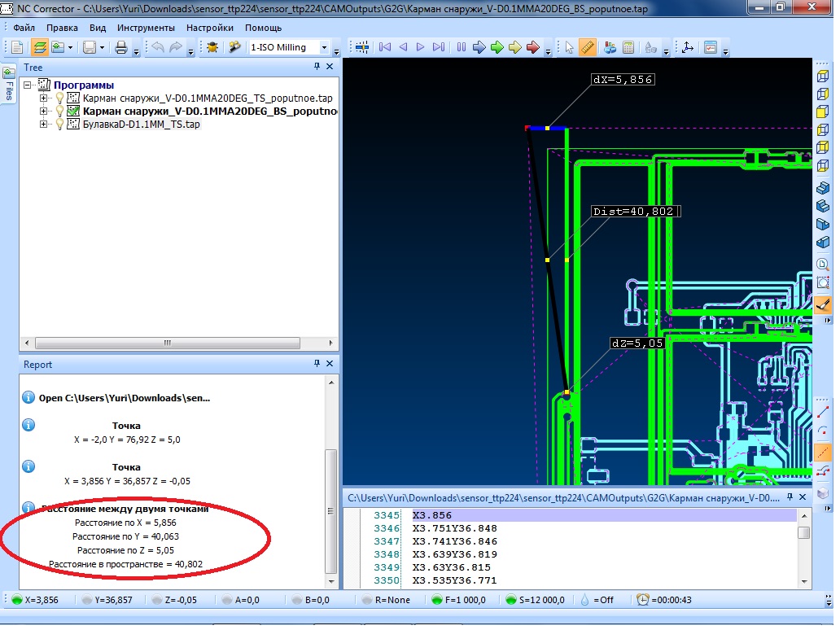Image resolution: width=840 pixels, height=630 pixels.
Task: Click the bug debug icon
Action: 212,47
